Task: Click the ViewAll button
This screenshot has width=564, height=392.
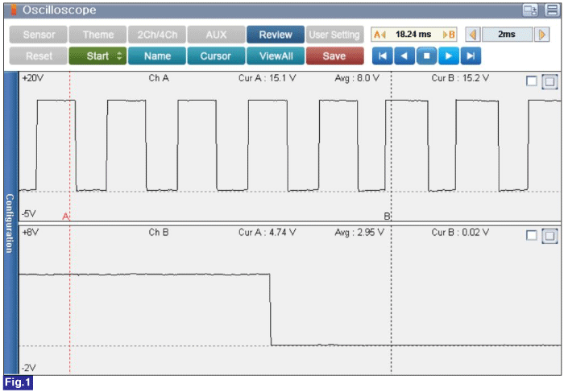Action: coord(276,56)
